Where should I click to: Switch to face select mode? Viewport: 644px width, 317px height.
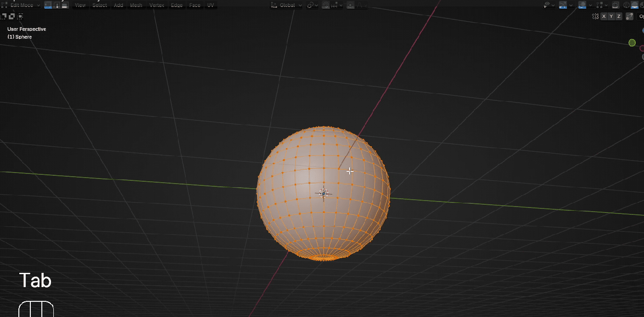(64, 5)
